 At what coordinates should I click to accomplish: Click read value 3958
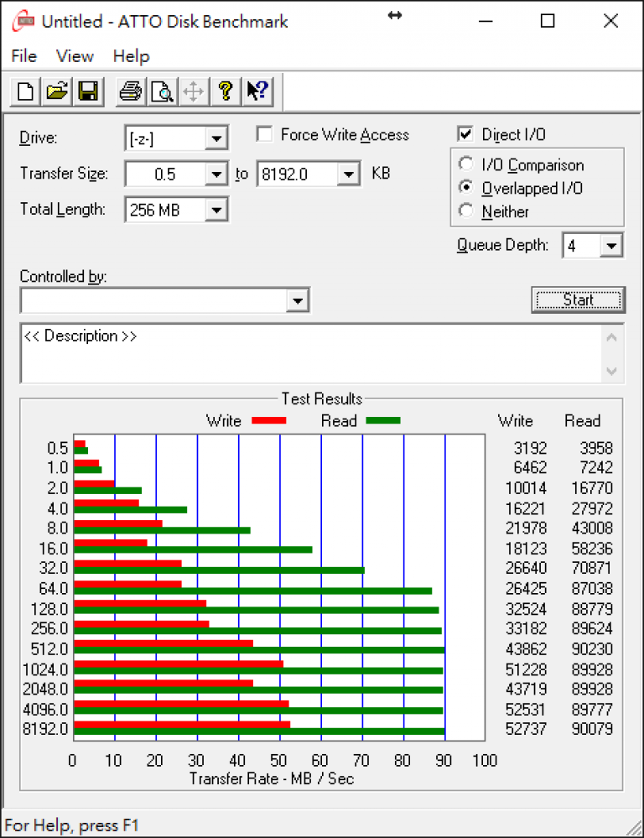(596, 448)
